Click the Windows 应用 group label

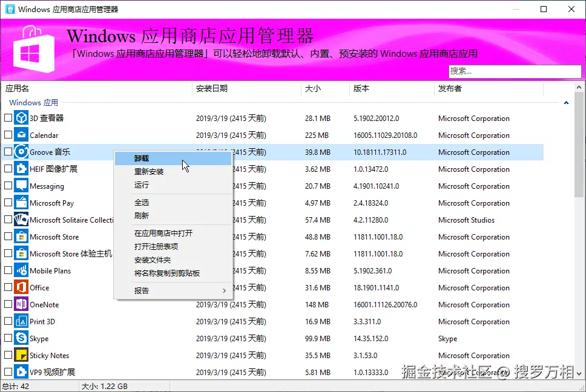coord(34,103)
